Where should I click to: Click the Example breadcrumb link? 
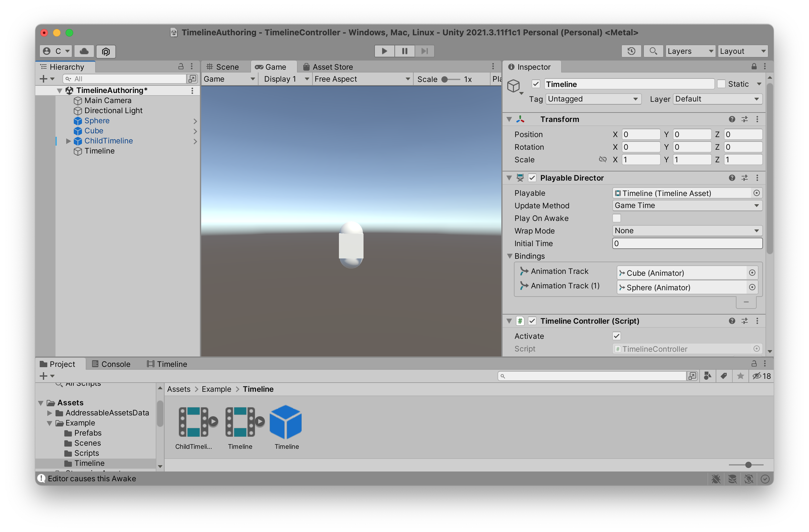coord(216,389)
